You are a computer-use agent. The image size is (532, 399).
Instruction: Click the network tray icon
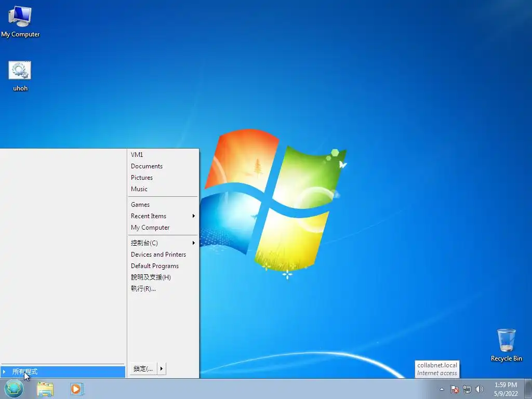click(x=467, y=389)
